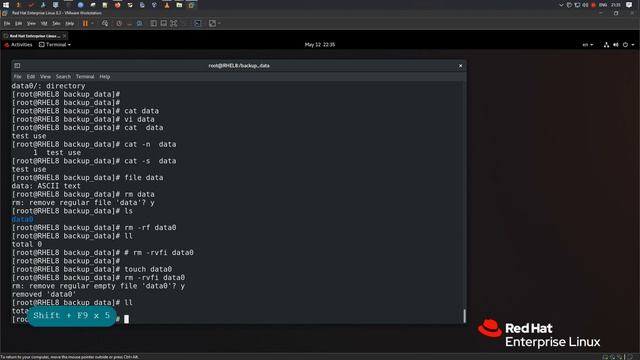
Task: Open the terminal File menu
Action: pyautogui.click(x=18, y=77)
